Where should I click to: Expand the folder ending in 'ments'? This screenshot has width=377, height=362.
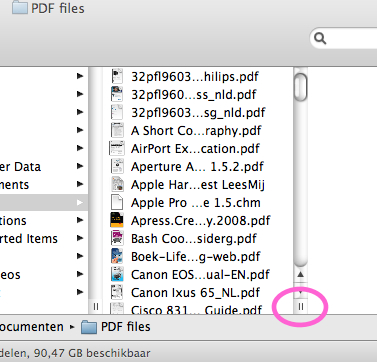point(80,184)
